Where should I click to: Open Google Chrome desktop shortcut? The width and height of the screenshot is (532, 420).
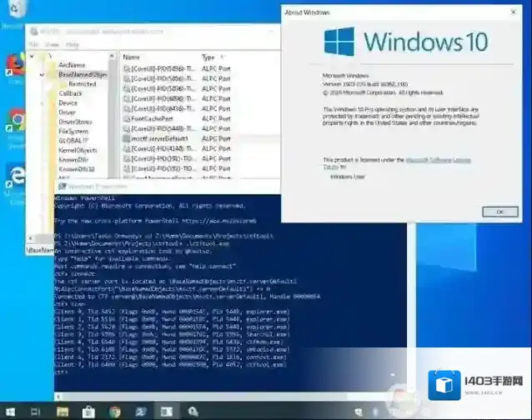point(15,120)
